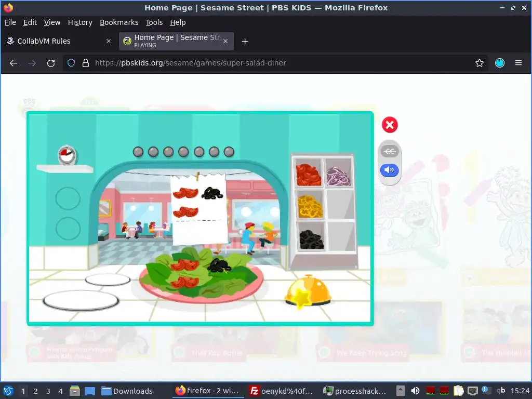Open the Tools menu

pyautogui.click(x=154, y=22)
